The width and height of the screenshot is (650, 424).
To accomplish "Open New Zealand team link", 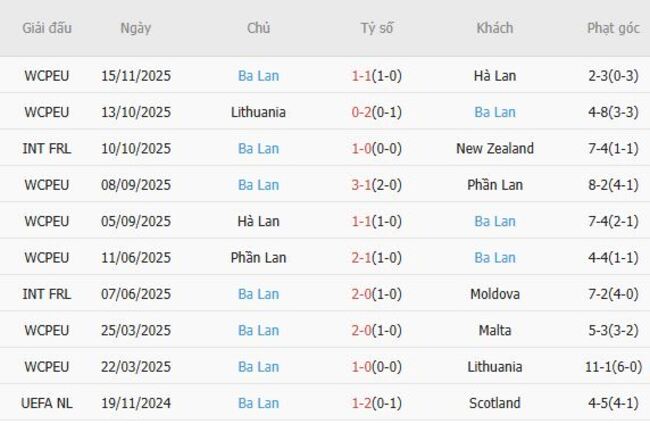I will pyautogui.click(x=495, y=149).
